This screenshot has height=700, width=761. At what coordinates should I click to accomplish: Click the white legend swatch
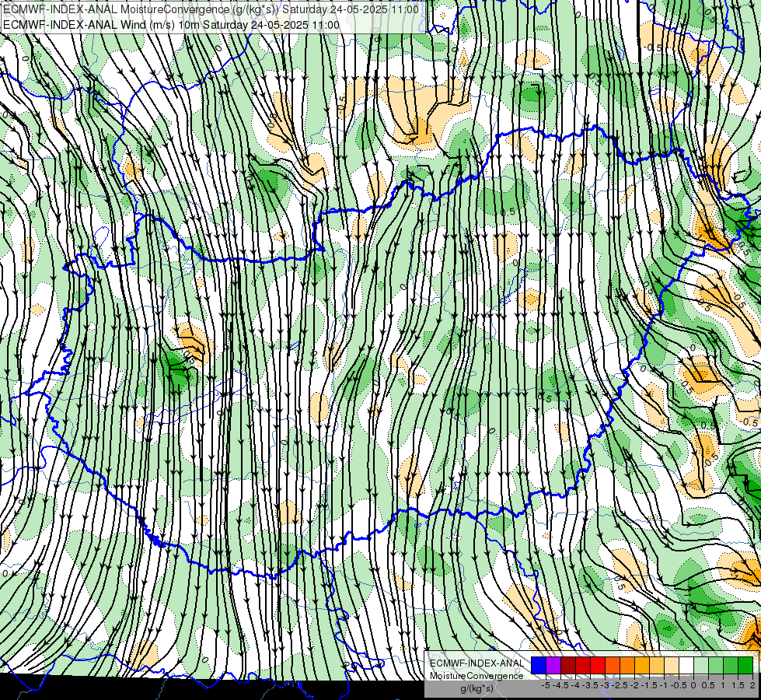(x=686, y=665)
